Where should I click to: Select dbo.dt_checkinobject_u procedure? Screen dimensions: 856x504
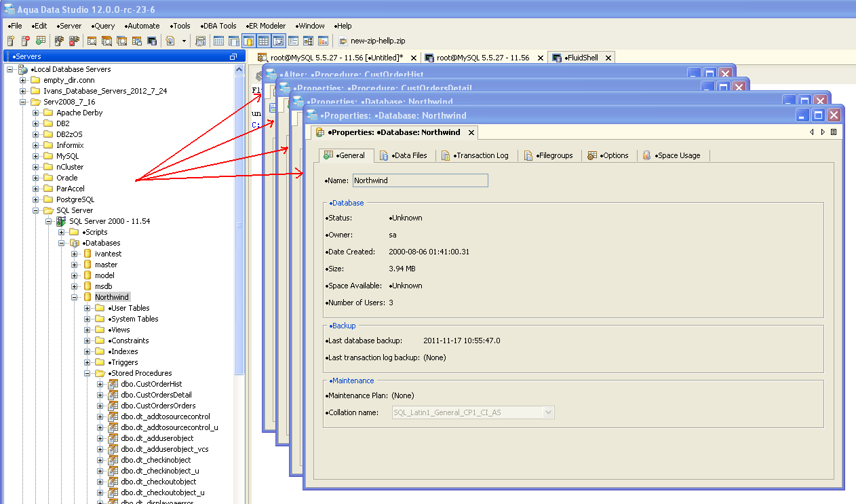[x=160, y=471]
